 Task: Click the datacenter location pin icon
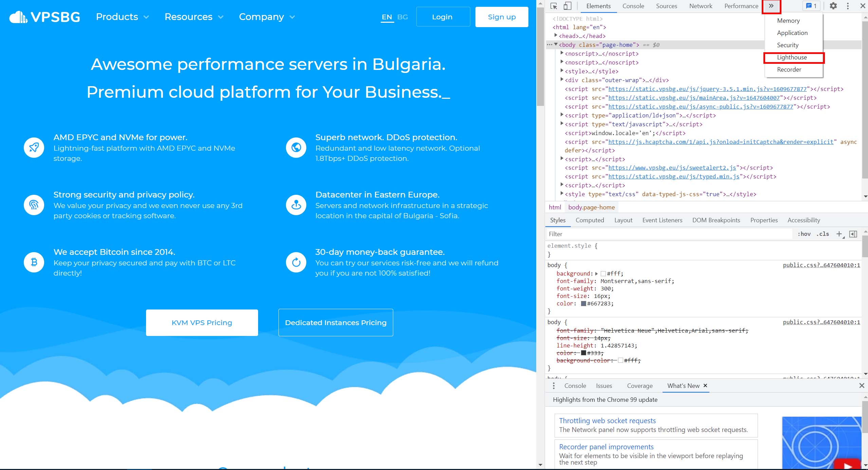tap(296, 205)
